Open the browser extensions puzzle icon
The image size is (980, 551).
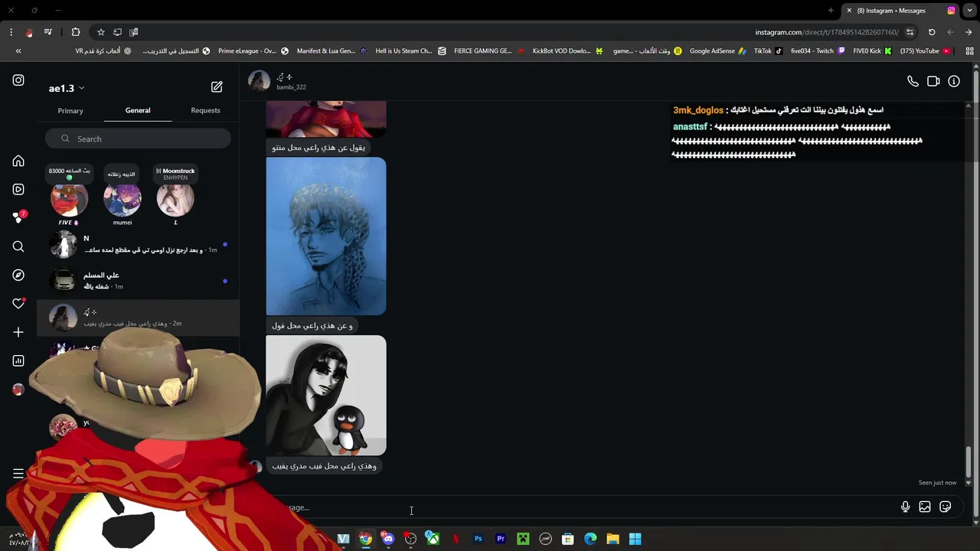click(x=75, y=32)
